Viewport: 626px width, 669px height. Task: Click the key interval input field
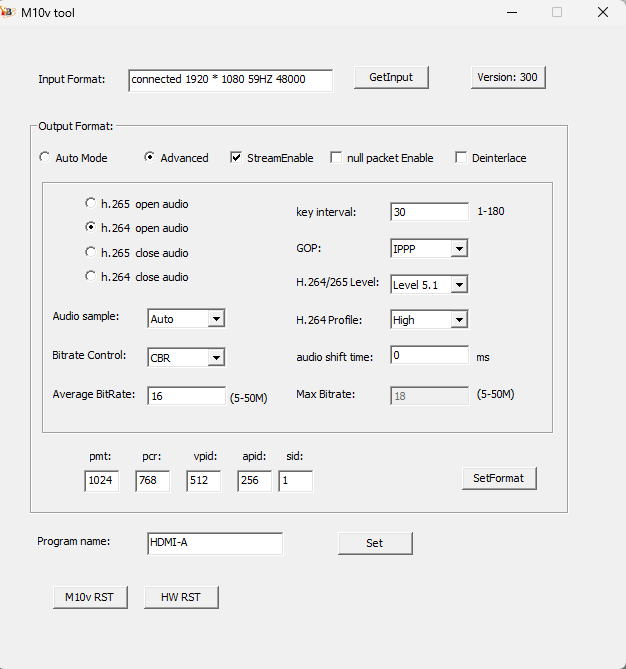[x=429, y=212]
